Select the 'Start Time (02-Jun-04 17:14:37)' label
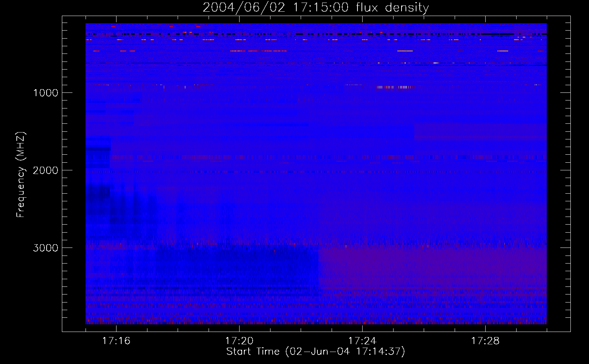The width and height of the screenshot is (589, 364). 316,352
